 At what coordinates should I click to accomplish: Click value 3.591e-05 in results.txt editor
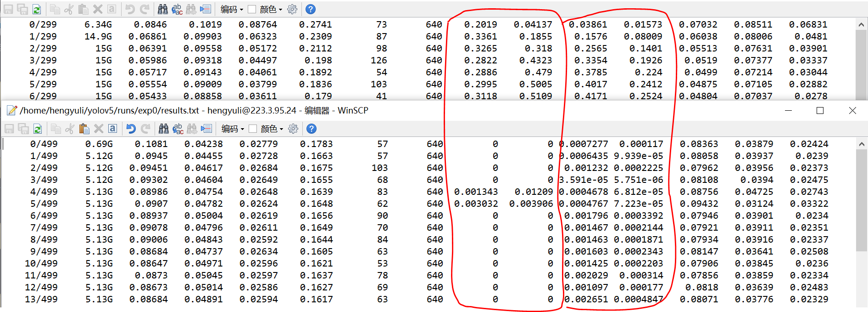(x=584, y=180)
